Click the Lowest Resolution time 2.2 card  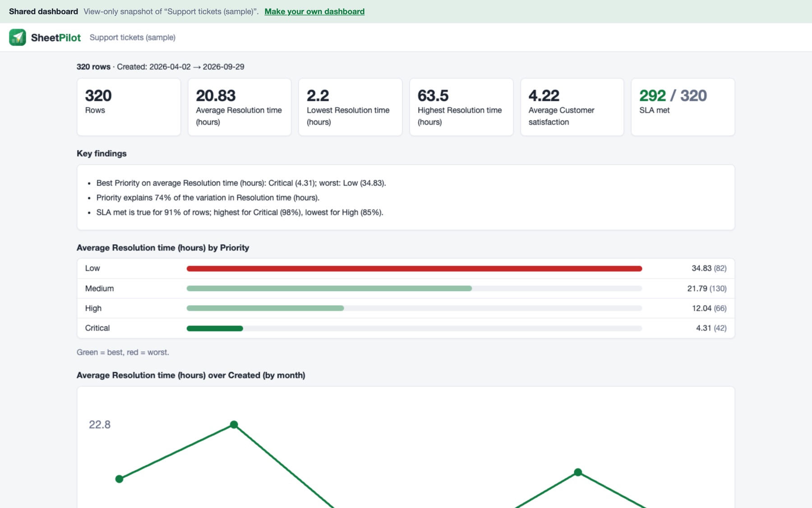351,107
